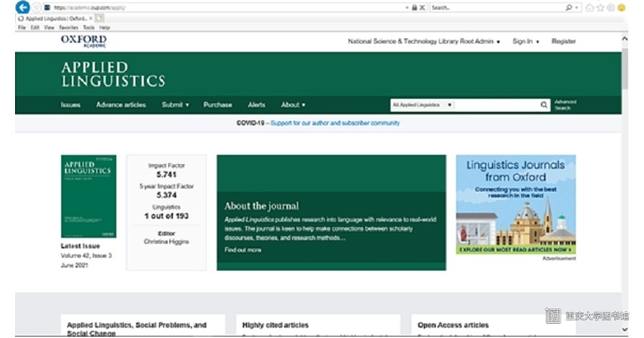Click the Applied Linguistics journal title banner

(x=113, y=74)
